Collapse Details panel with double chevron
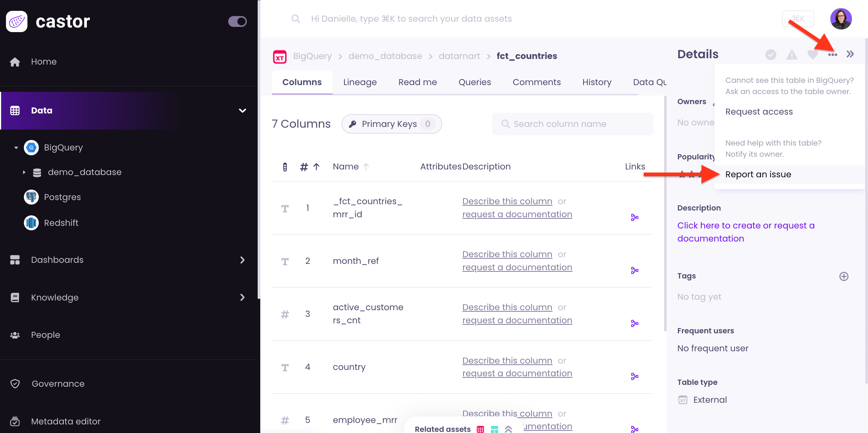 pyautogui.click(x=850, y=54)
